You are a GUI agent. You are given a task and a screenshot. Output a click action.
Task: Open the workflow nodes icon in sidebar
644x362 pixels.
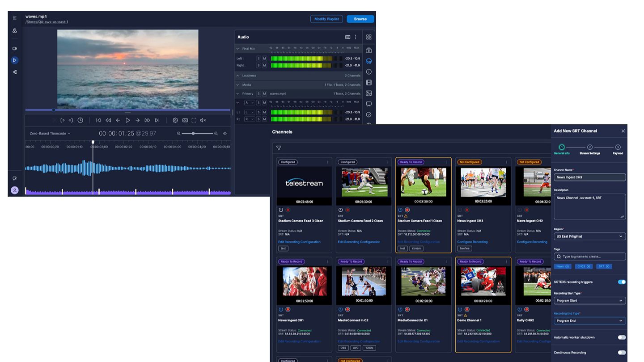(x=15, y=72)
